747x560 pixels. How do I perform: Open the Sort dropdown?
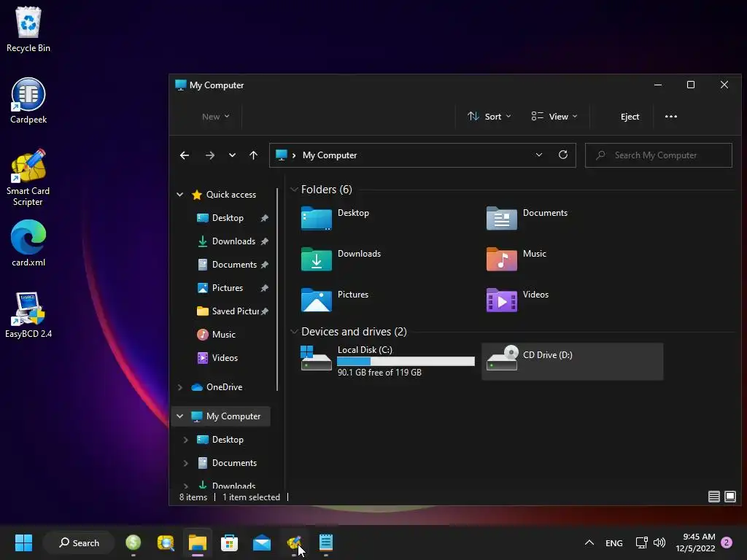click(489, 116)
